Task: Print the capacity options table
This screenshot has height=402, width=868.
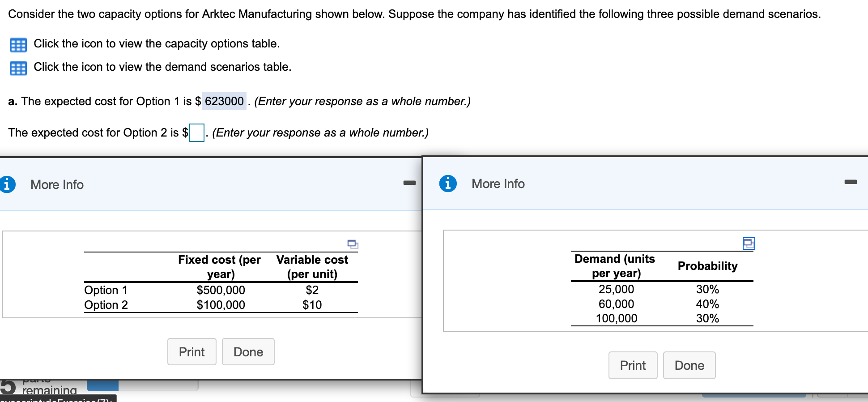Action: 191,352
